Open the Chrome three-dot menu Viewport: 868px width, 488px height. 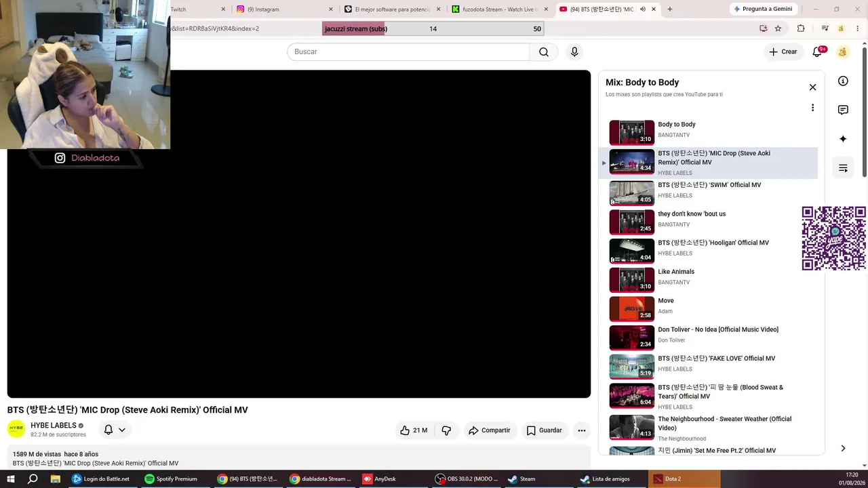click(857, 28)
